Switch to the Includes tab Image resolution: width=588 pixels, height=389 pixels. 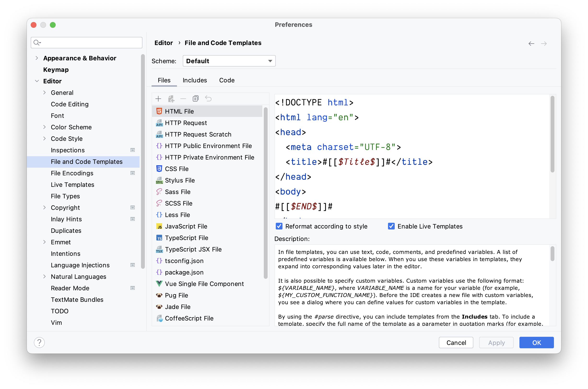pyautogui.click(x=195, y=80)
